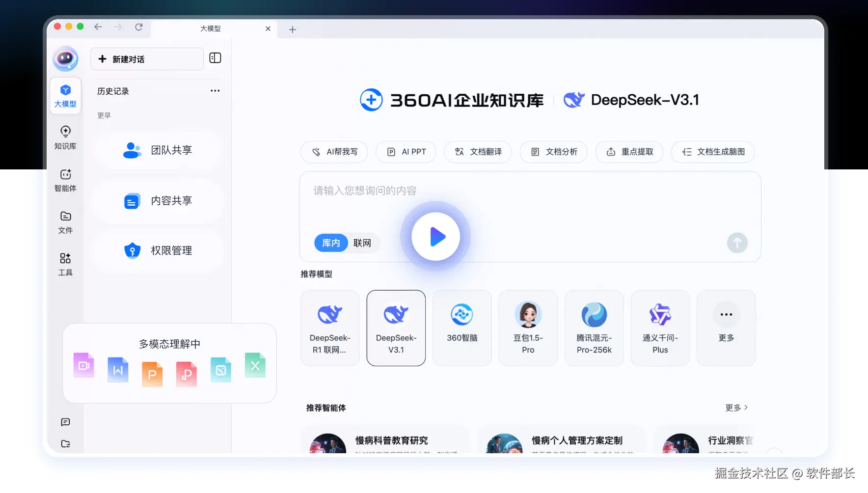The height and width of the screenshot is (493, 868).
Task: Open 团队共享 team sharing card
Action: (157, 150)
